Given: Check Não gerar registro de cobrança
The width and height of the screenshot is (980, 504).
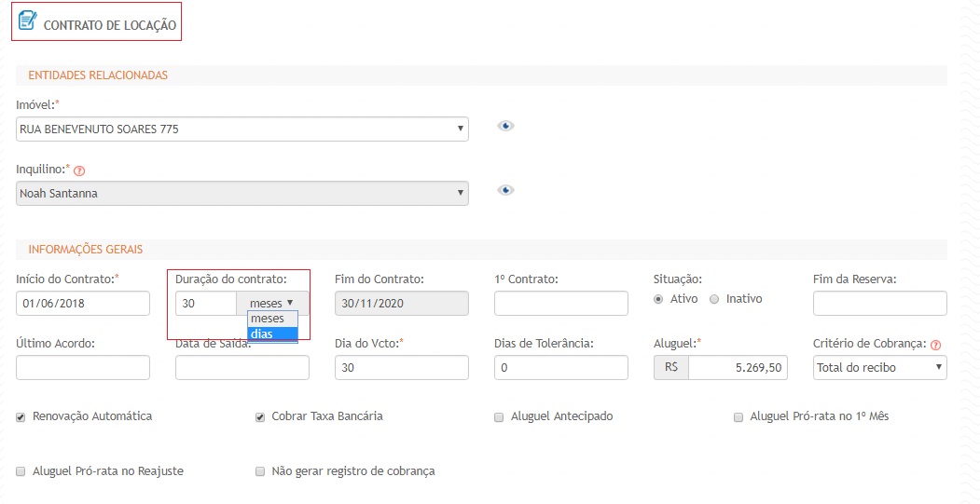Looking at the screenshot, I should tap(260, 471).
